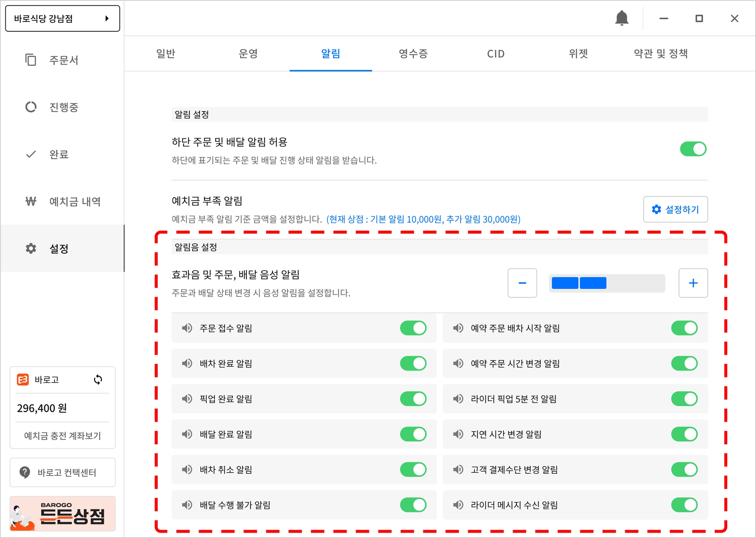Go to 완료 checkmark item

(x=31, y=154)
